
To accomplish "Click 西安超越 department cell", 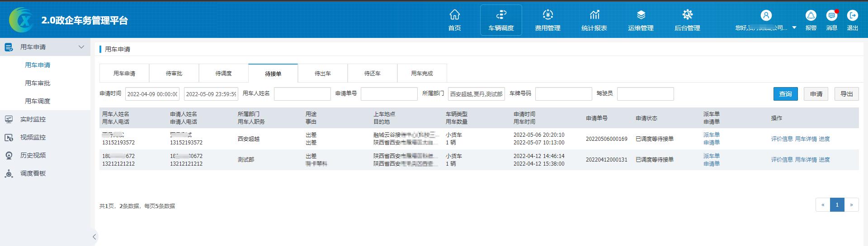I will point(249,139).
